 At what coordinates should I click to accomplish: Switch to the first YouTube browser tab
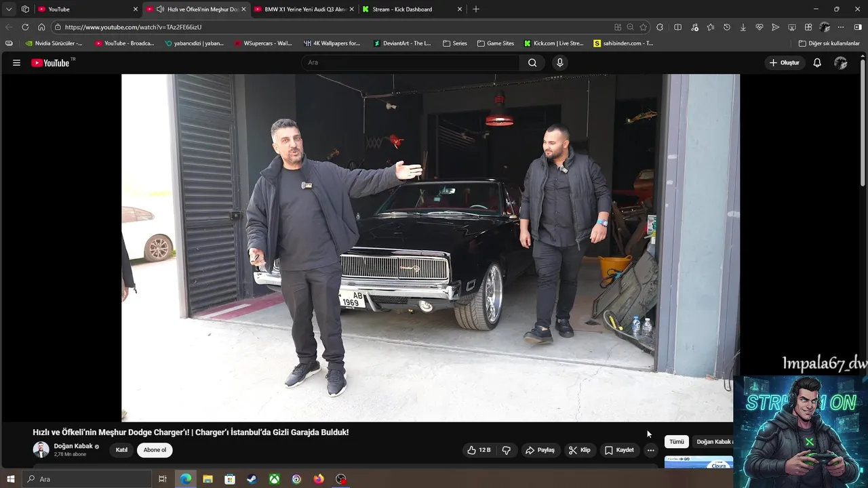(88, 9)
